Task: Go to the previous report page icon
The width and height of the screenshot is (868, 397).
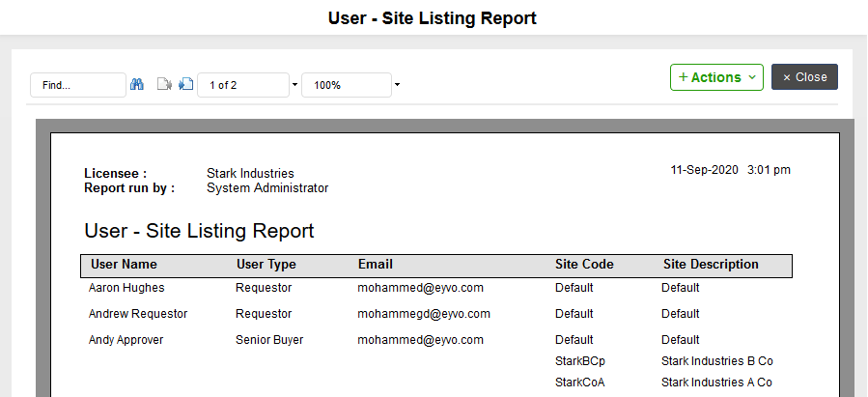Action: [x=164, y=84]
